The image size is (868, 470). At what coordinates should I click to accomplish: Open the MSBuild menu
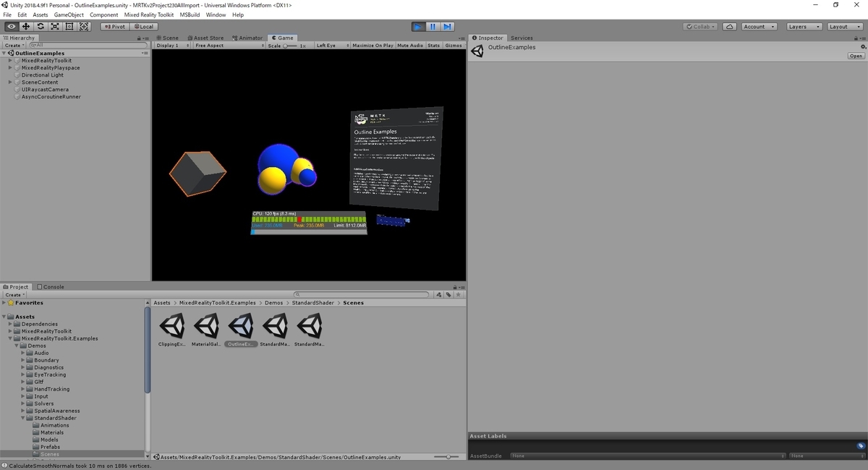(x=190, y=14)
